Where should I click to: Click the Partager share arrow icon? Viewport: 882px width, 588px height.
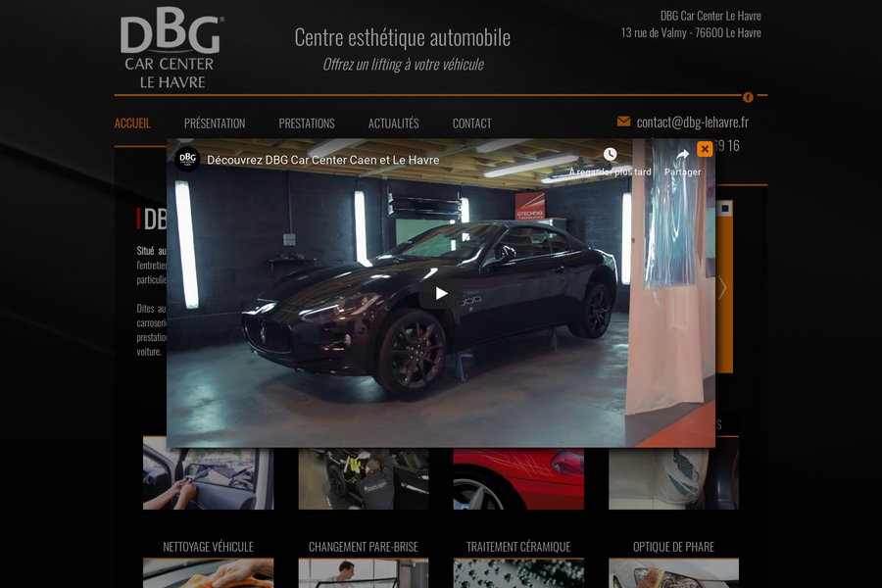(x=682, y=154)
